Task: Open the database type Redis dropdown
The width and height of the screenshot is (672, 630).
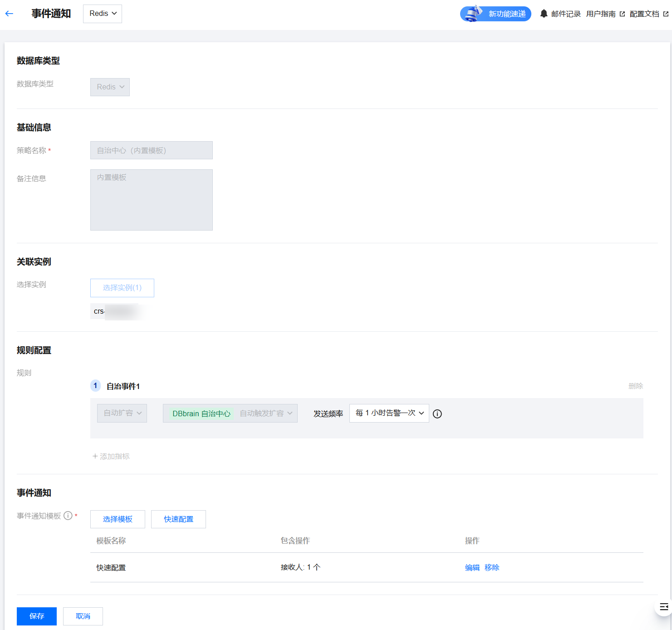Action: click(110, 87)
